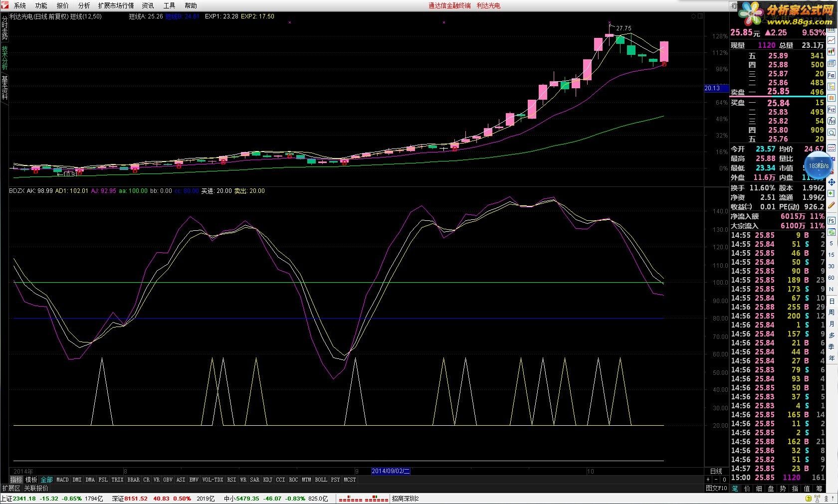Click the stacked windows icon in right toolbar
Image resolution: width=838 pixels, height=504 pixels.
(x=832, y=63)
